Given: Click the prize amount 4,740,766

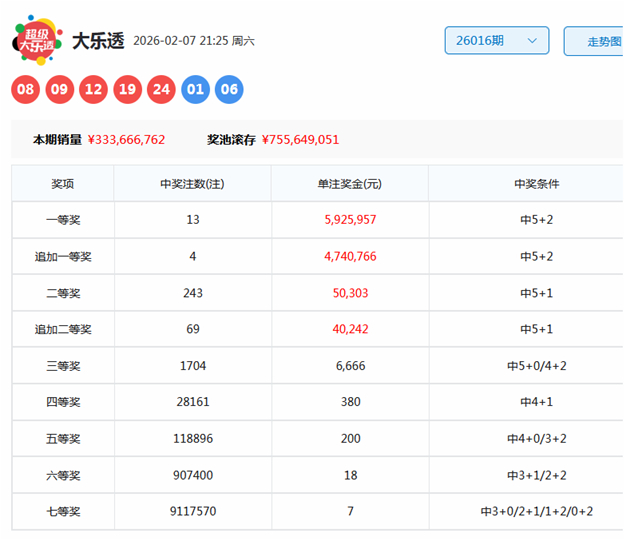Looking at the screenshot, I should point(350,256).
